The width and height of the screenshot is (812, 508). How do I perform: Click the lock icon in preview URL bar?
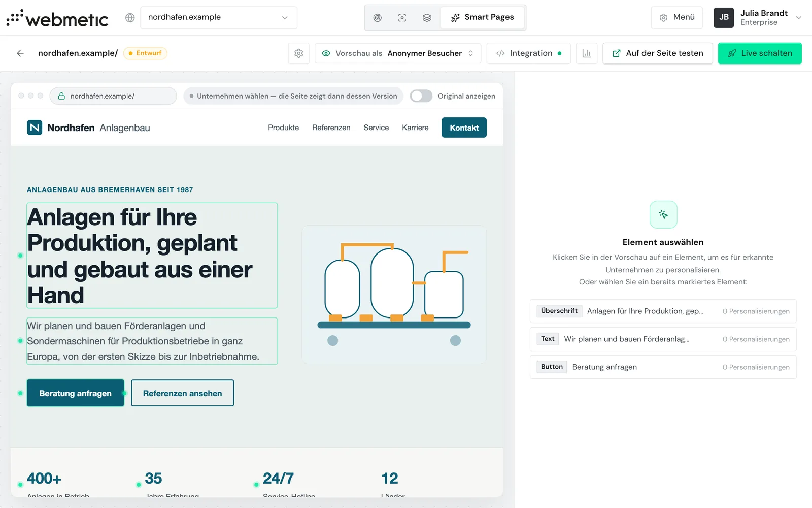tap(61, 96)
